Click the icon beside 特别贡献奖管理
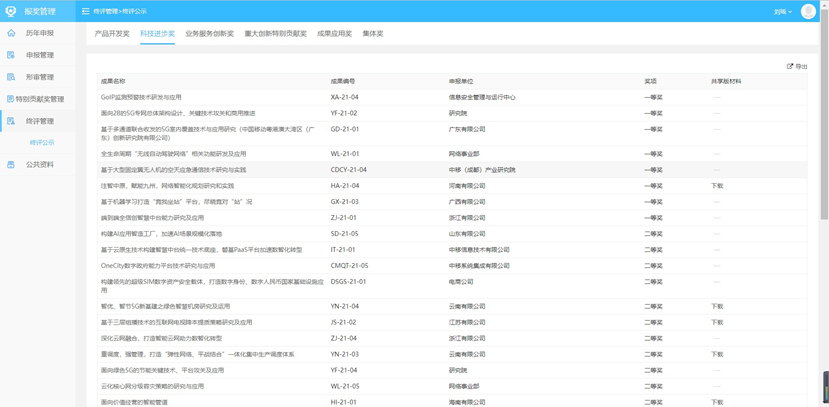 coord(11,99)
